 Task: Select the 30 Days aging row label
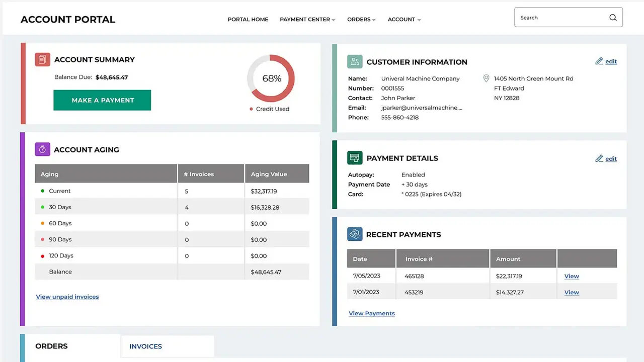click(60, 207)
